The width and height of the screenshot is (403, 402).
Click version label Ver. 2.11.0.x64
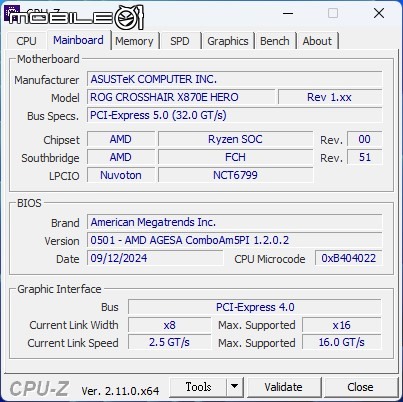120,391
